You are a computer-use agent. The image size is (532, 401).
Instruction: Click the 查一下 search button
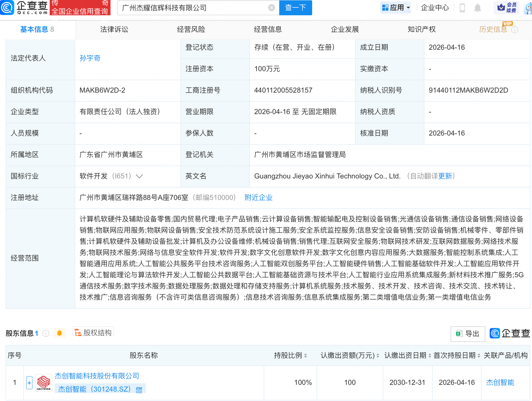295,8
